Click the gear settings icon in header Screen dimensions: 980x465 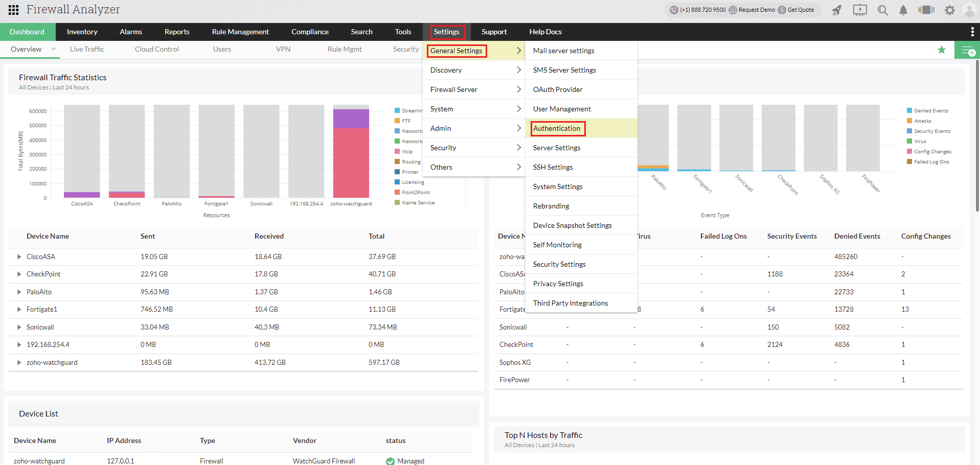949,10
